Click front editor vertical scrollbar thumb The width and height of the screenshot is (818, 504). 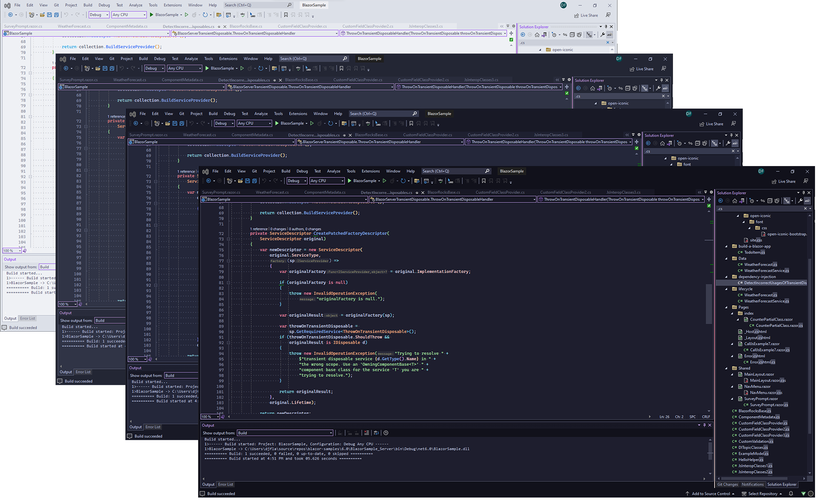(709, 304)
